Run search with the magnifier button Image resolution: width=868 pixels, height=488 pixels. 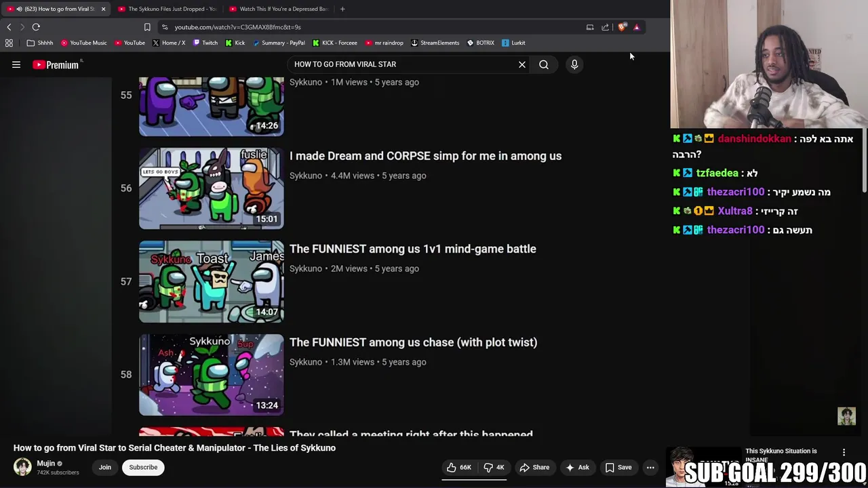pyautogui.click(x=544, y=64)
